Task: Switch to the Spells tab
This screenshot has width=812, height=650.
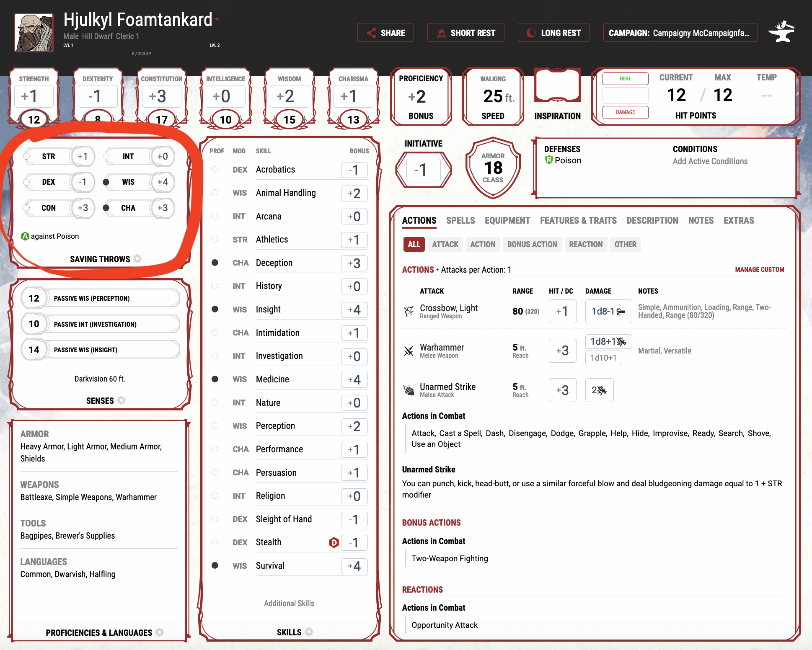Action: [x=460, y=220]
